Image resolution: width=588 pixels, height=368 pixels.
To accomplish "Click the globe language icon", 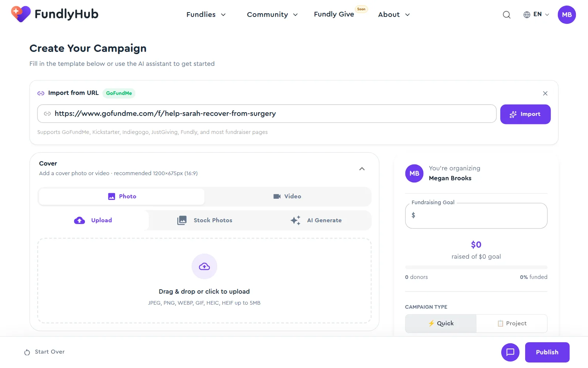I will click(x=527, y=15).
